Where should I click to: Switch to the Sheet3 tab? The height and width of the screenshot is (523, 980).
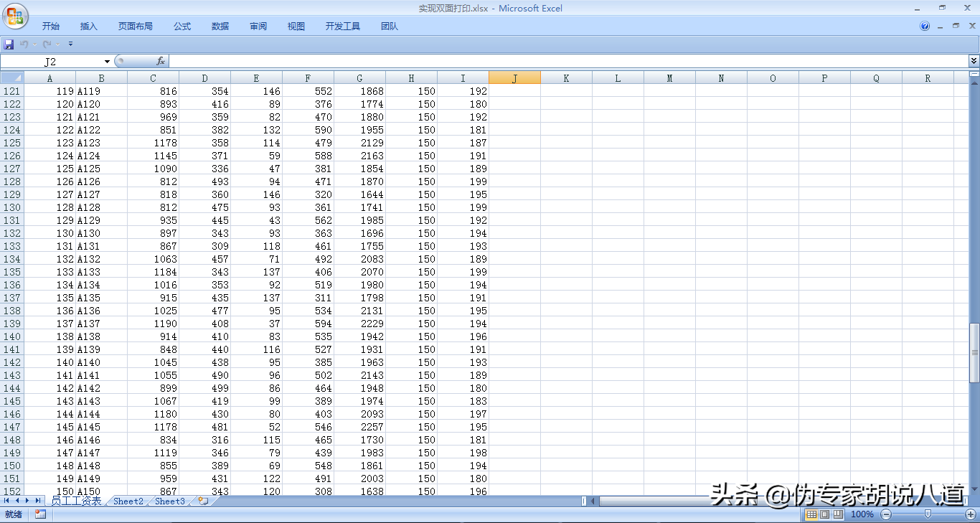[170, 501]
